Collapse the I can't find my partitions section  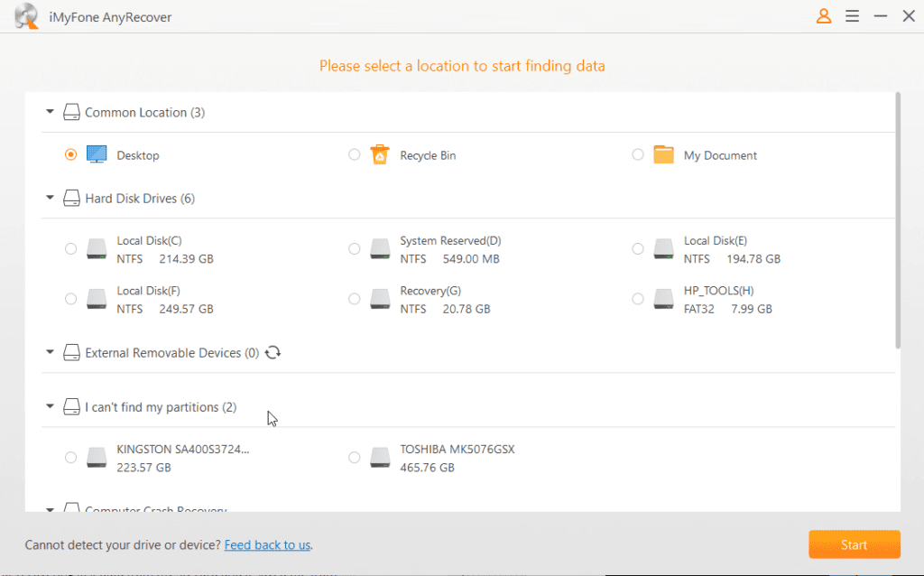point(50,407)
